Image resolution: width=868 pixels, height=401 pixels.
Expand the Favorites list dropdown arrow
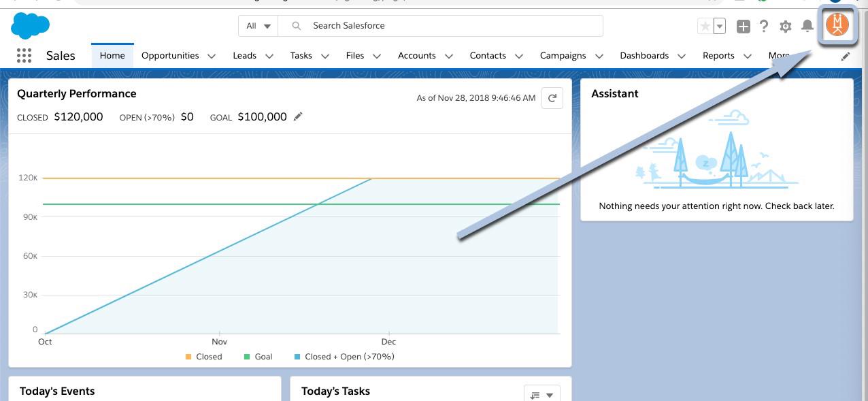(x=720, y=27)
